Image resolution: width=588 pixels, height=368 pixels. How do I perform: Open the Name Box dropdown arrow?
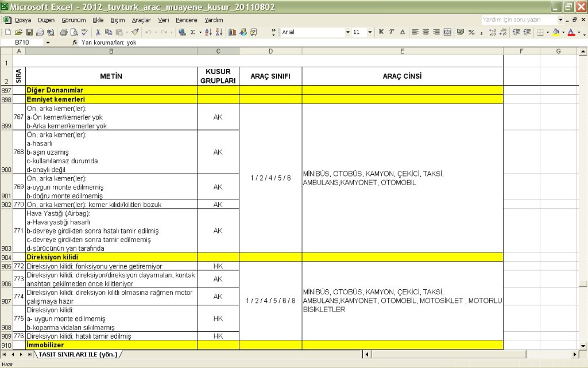[x=48, y=43]
